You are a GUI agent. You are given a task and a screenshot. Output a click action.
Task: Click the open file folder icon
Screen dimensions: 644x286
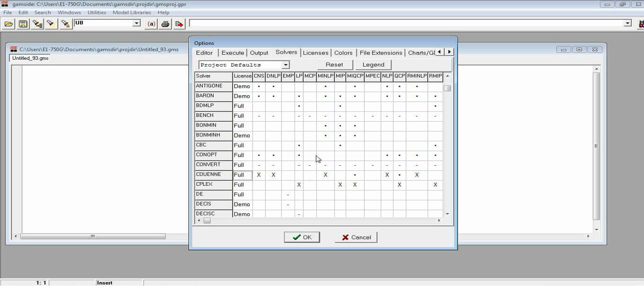pyautogui.click(x=9, y=24)
